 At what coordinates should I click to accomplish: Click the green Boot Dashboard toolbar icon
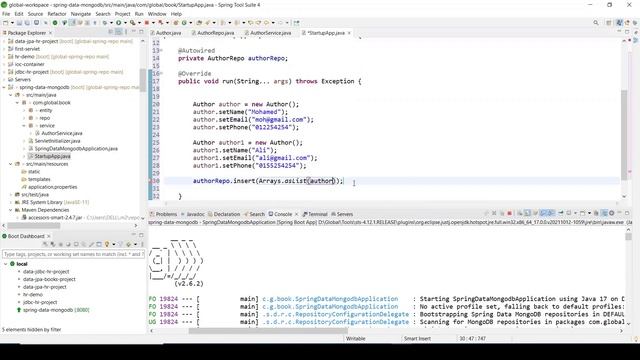click(x=55, y=23)
